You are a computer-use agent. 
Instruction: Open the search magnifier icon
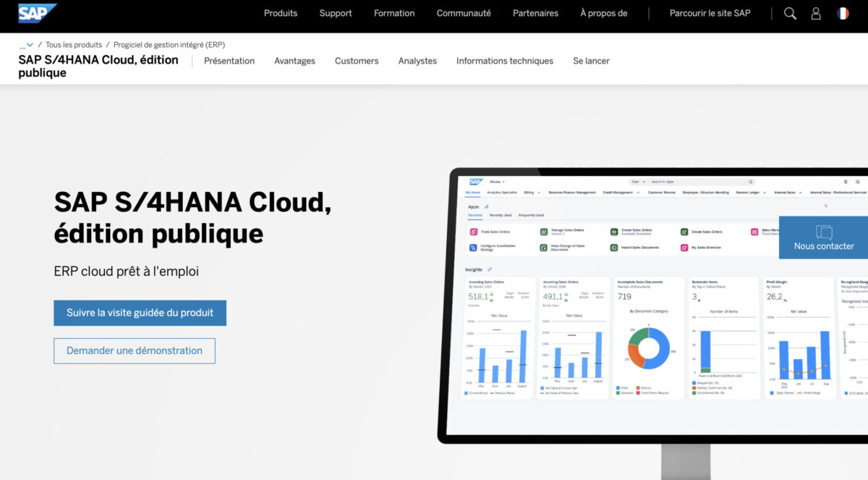790,13
